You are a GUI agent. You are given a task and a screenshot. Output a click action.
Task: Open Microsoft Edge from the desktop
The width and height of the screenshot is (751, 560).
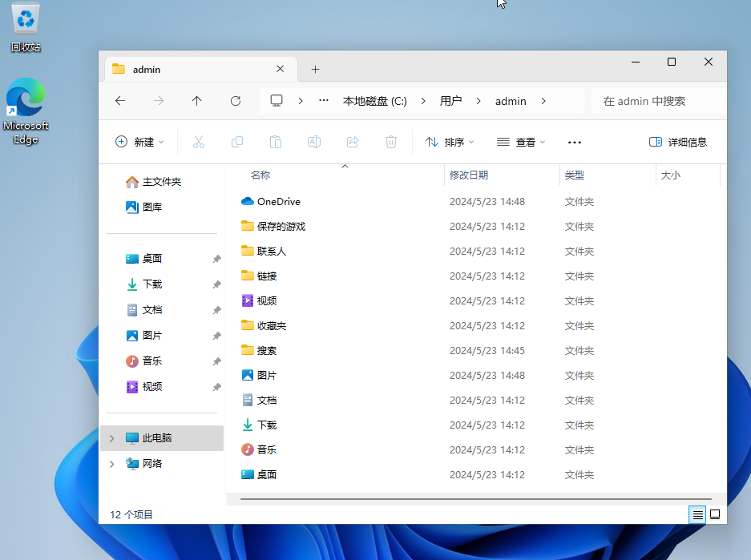pos(25,96)
